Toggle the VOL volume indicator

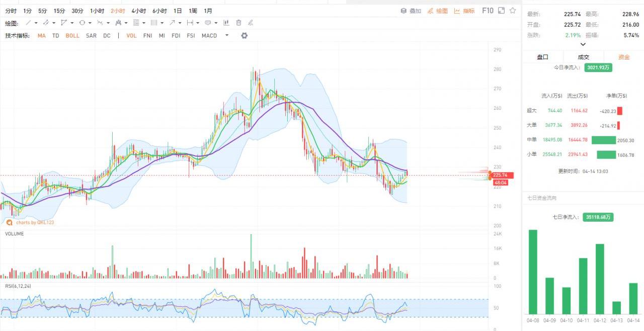coord(131,36)
